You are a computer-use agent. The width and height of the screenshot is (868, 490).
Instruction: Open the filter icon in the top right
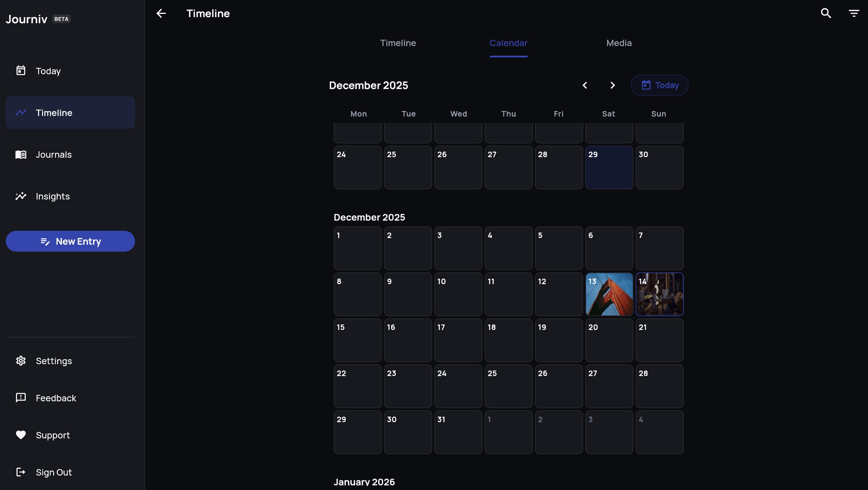point(854,13)
